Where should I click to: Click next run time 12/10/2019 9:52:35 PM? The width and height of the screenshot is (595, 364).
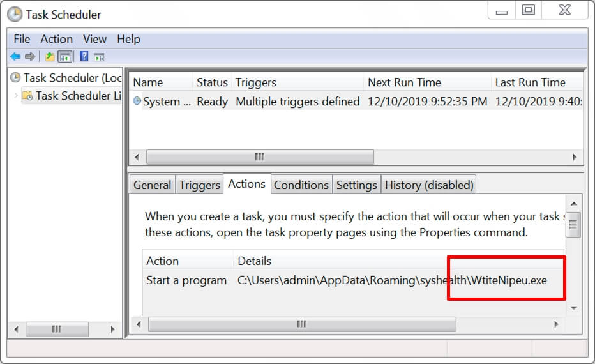[x=427, y=102]
